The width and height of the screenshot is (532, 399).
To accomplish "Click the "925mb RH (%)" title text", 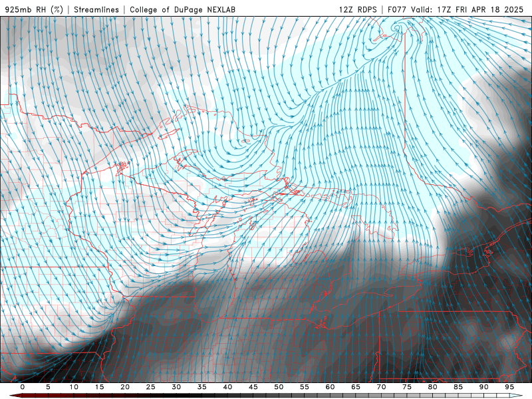I will [x=34, y=9].
